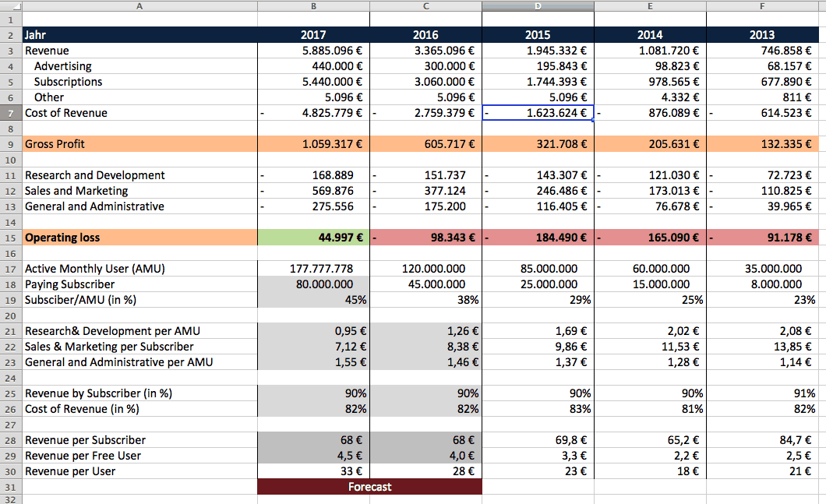Click R&D value 168.889
The width and height of the screenshot is (826, 504).
tap(313, 175)
